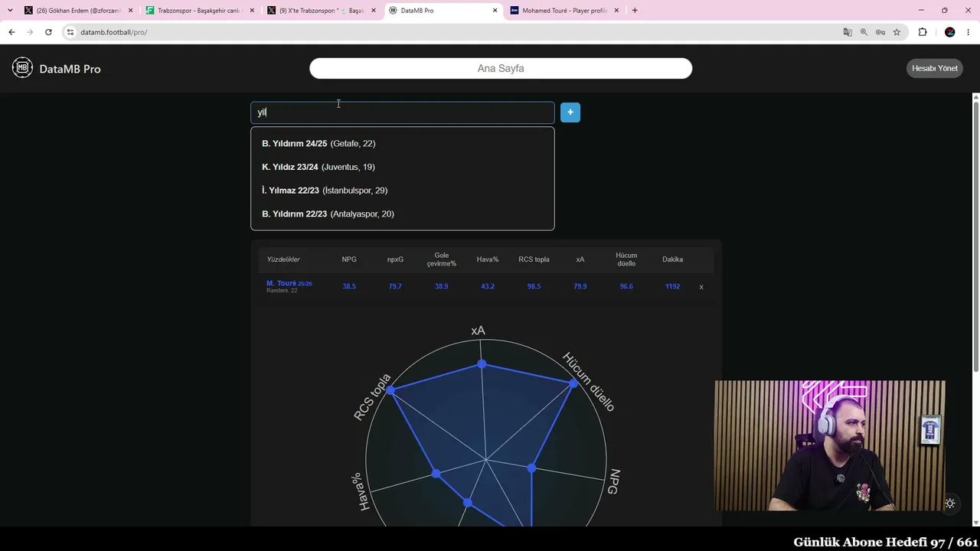Click the DataMB Pro logo icon
This screenshot has width=980, height=551.
pyautogui.click(x=22, y=68)
